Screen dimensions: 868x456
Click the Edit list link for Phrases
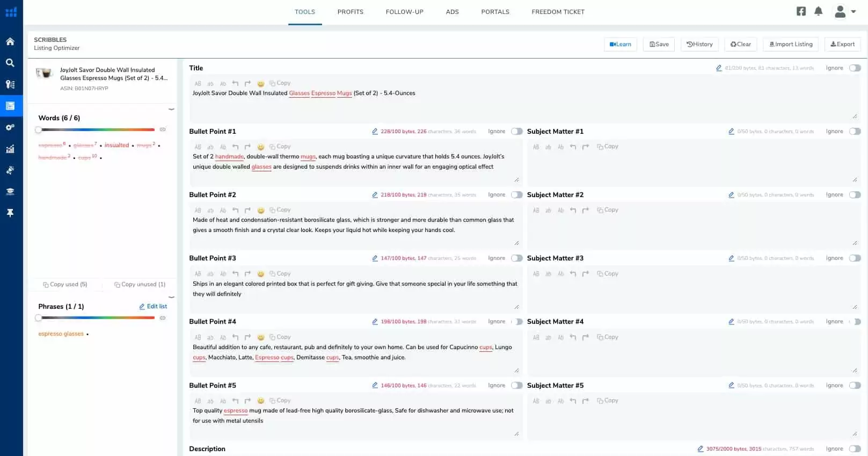tap(153, 307)
